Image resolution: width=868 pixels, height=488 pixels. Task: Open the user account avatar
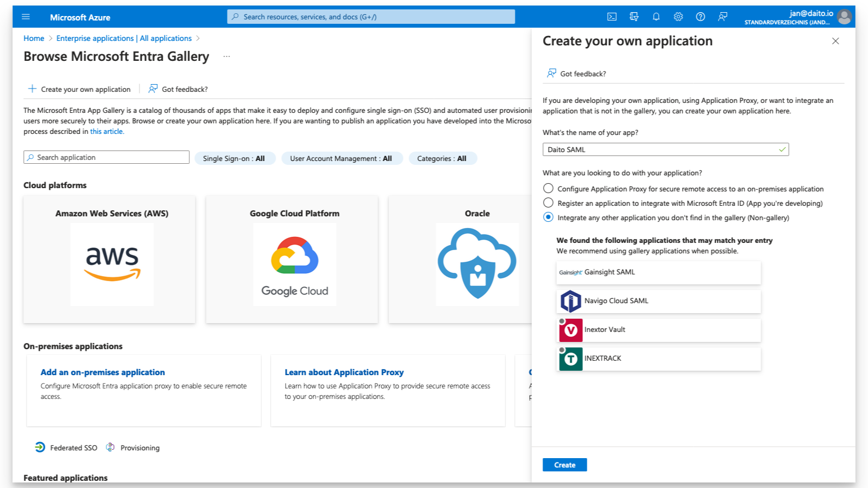click(x=844, y=17)
